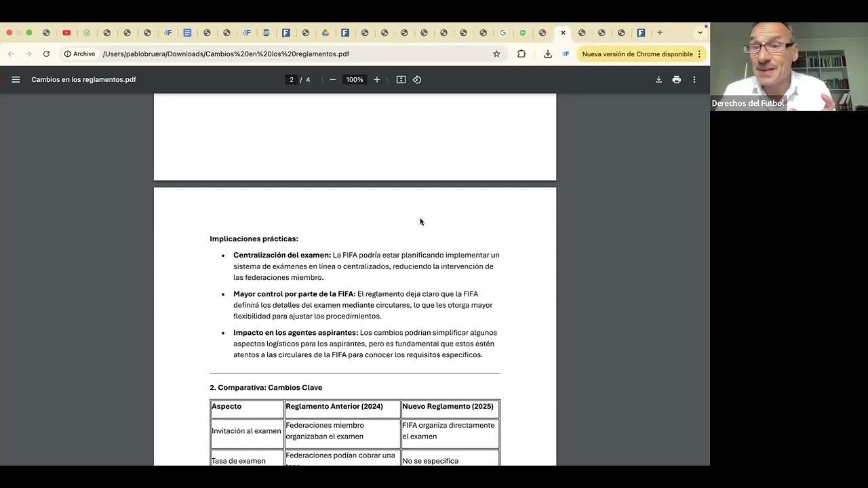Go back to the previous page in Chrome
The width and height of the screenshot is (868, 488).
click(11, 54)
